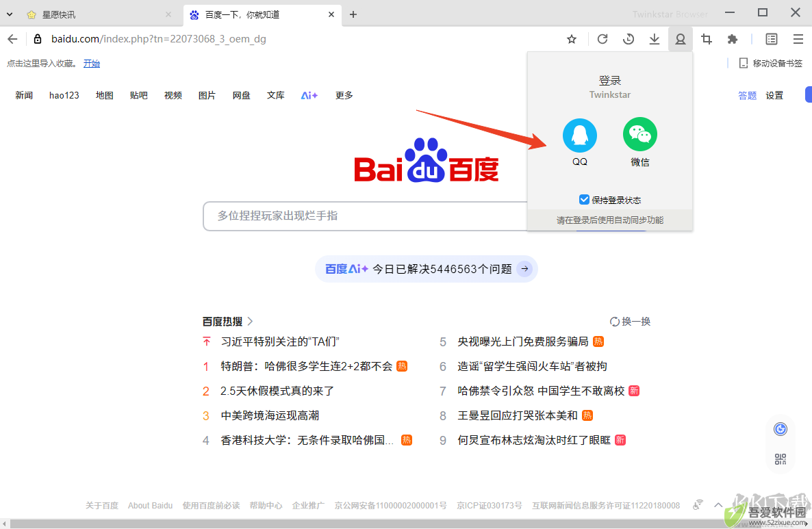Open the 设置 menu
This screenshot has height=529, width=812.
point(775,95)
